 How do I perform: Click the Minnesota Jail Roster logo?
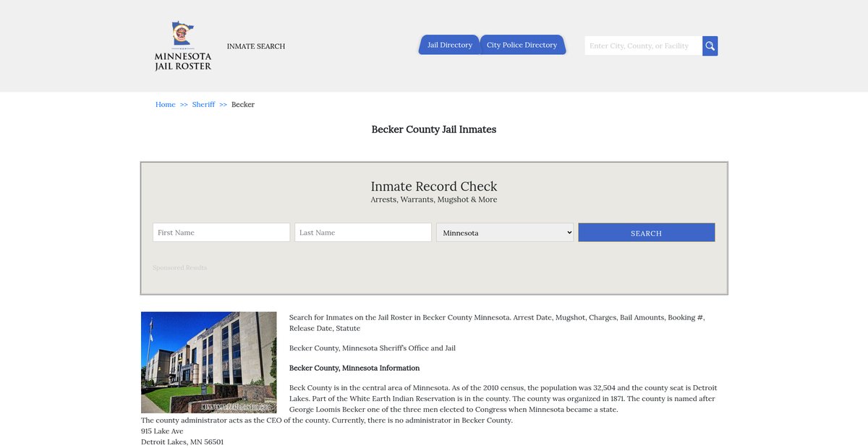tap(183, 46)
